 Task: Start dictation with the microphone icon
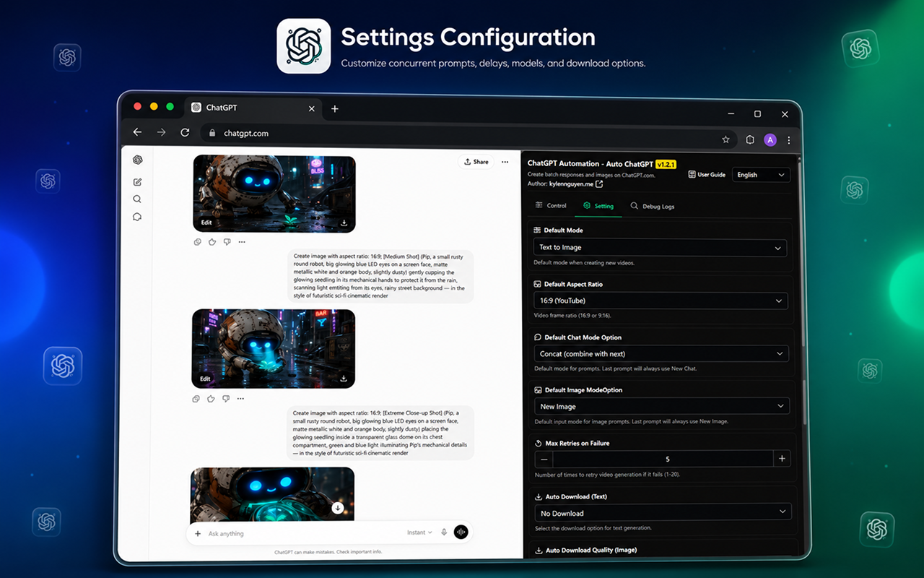click(x=444, y=532)
